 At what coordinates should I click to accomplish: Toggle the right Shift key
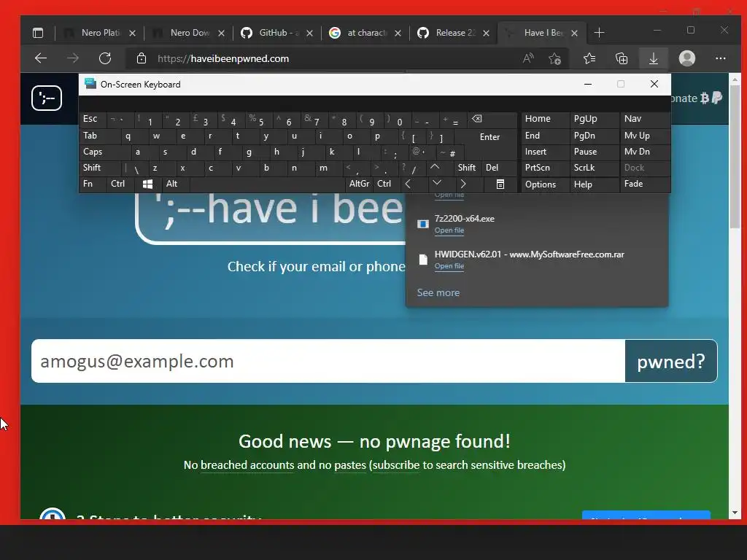467,168
